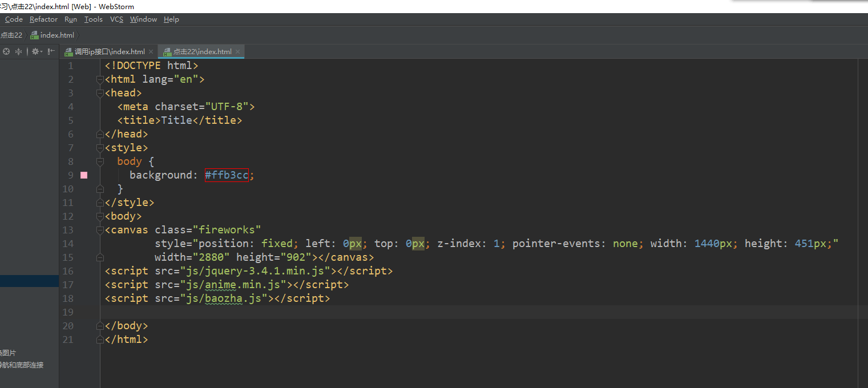Screen dimensions: 868x388
Task: Place cursor on empty line 19
Action: pos(479,312)
